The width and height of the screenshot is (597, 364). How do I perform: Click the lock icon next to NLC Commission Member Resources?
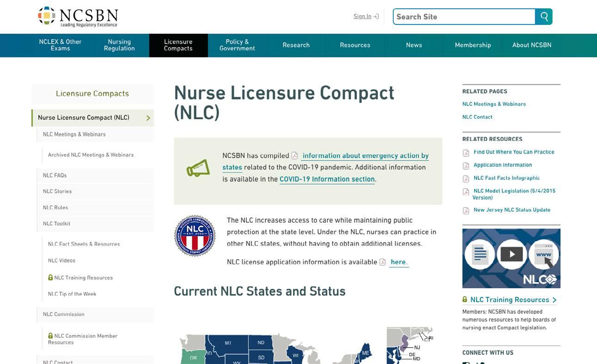50,336
